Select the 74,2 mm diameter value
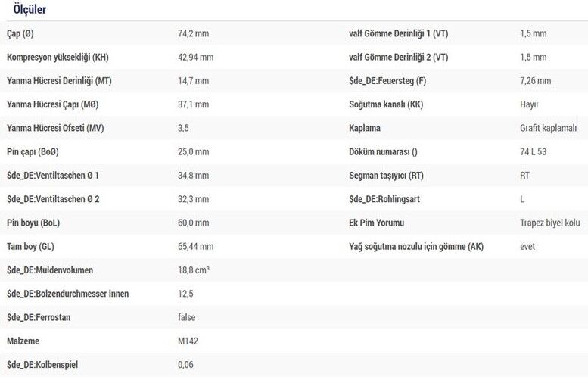The height and width of the screenshot is (377, 588). click(192, 34)
